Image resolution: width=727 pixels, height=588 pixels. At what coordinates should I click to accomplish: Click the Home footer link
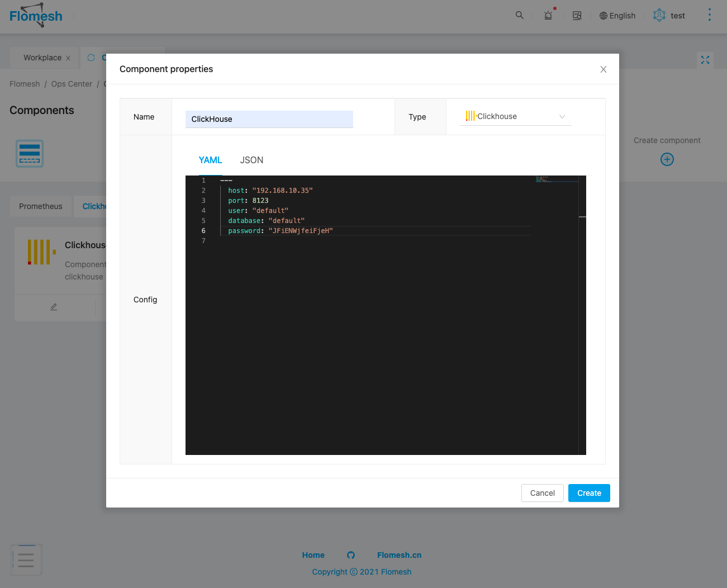[313, 555]
